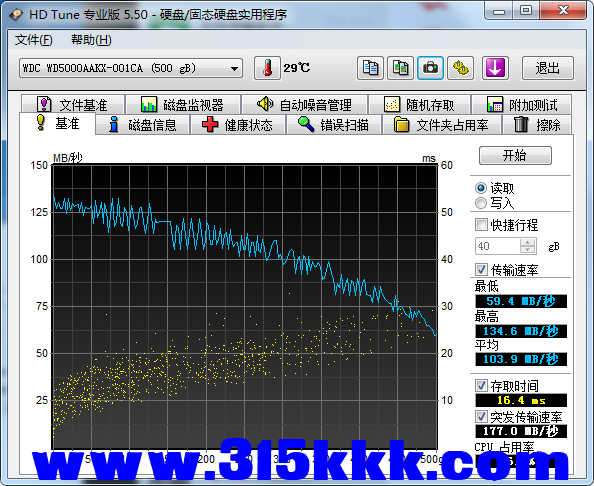This screenshot has width=594, height=486.
Task: Select the 写入 radio button
Action: [481, 203]
